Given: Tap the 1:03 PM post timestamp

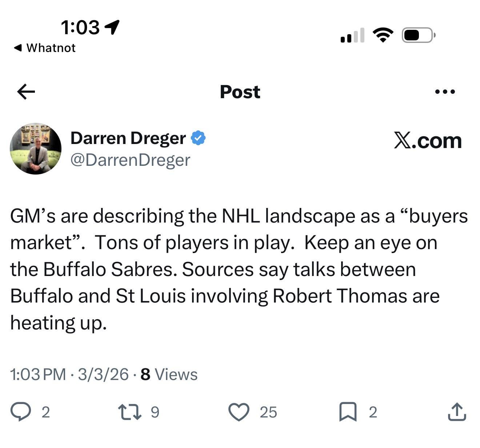Looking at the screenshot, I should pos(38,374).
